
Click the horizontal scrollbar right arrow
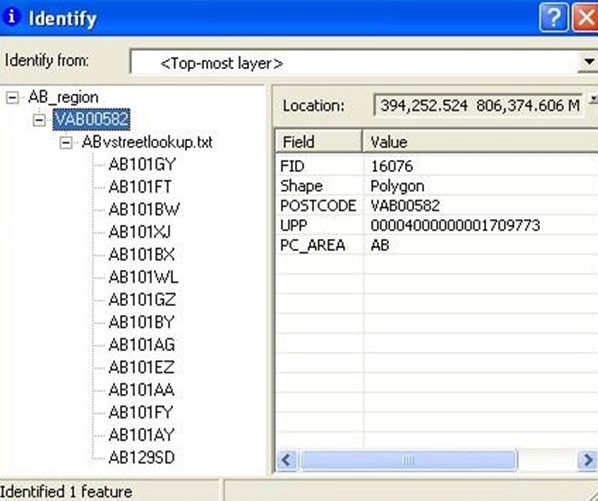pos(587,460)
